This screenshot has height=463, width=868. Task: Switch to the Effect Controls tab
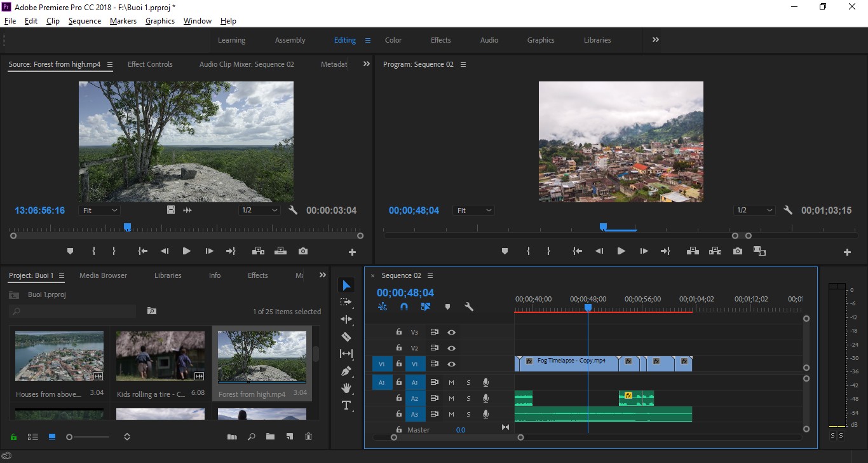[150, 64]
